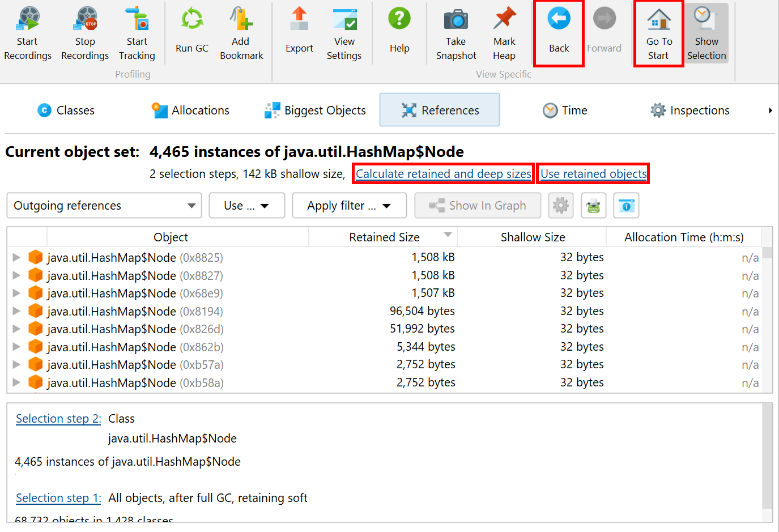
Task: Expand HashMap$Node (0xb57a) row
Action: coord(16,365)
